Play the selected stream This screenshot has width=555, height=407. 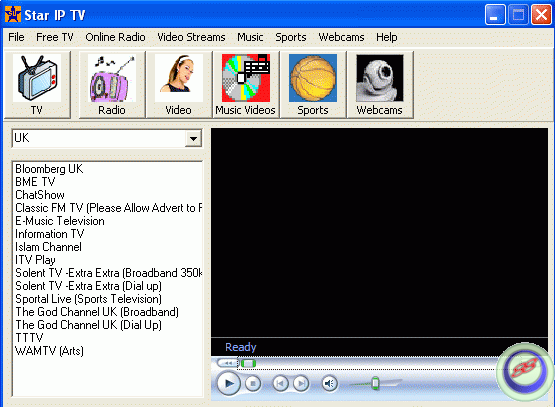(x=229, y=383)
